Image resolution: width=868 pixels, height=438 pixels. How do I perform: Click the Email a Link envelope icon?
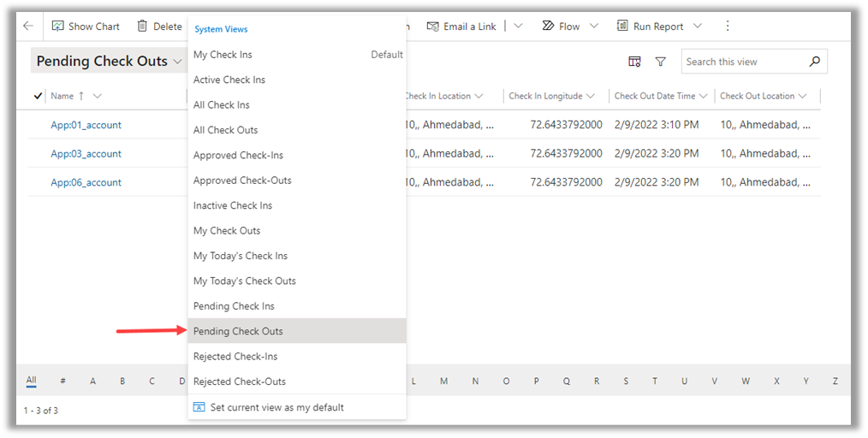click(433, 27)
